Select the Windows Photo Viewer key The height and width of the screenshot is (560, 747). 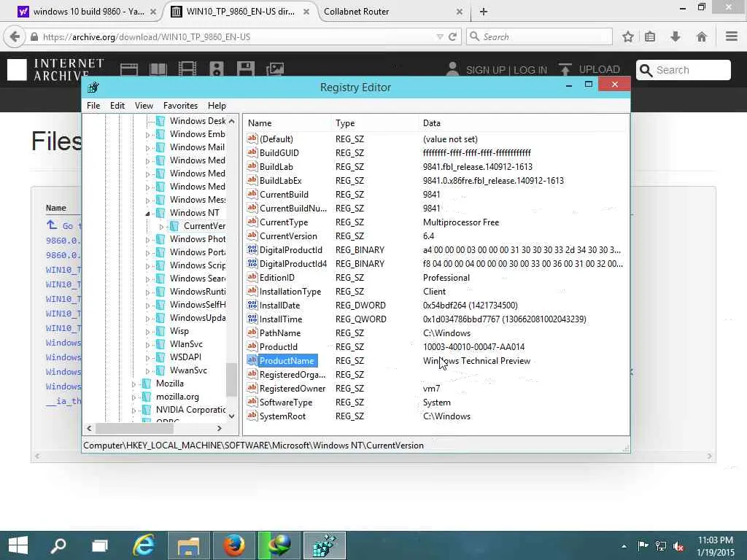tap(197, 239)
